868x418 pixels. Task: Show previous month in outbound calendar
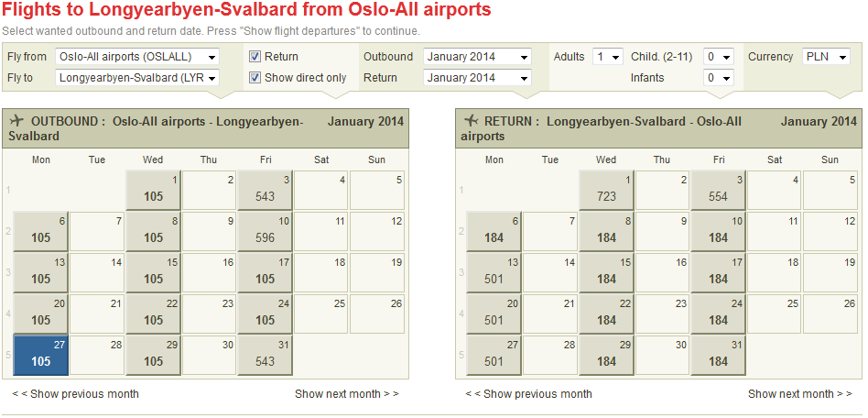[x=75, y=394]
